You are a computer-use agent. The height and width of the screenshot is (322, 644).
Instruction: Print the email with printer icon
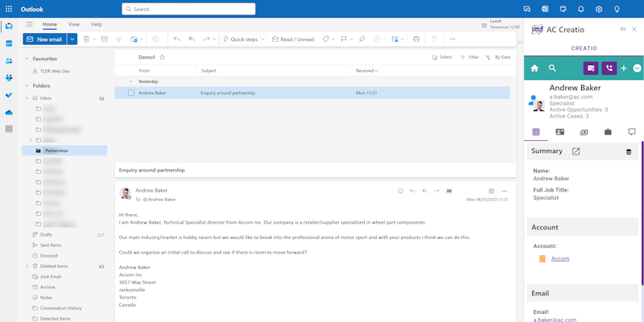[416, 39]
